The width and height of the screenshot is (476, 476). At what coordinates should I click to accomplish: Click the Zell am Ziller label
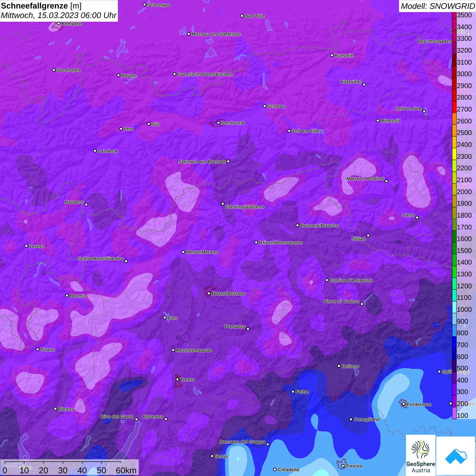[x=307, y=131]
